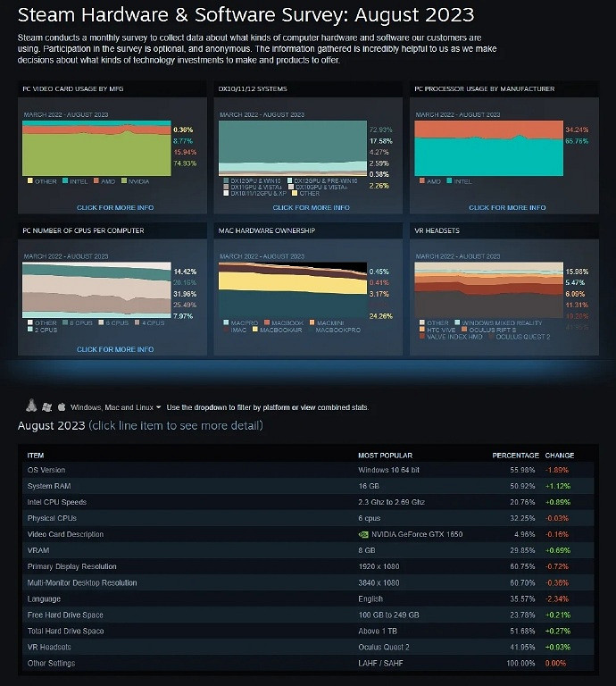This screenshot has height=686, width=616.
Task: Click the Apple logo platform icon
Action: (62, 406)
